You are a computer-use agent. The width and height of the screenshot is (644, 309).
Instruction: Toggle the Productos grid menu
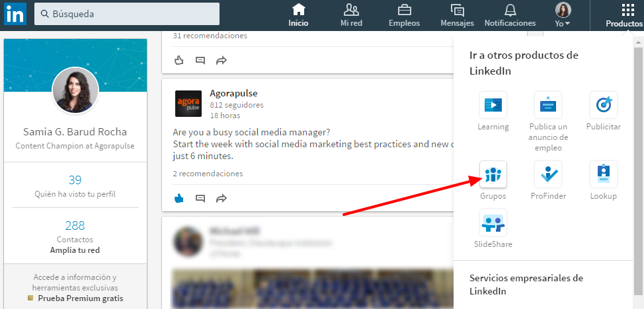624,16
